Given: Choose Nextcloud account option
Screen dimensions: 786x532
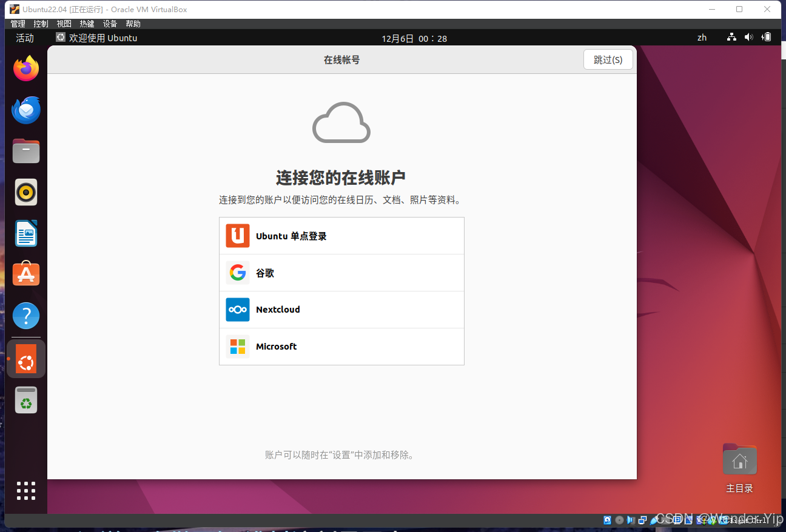Looking at the screenshot, I should coord(341,310).
